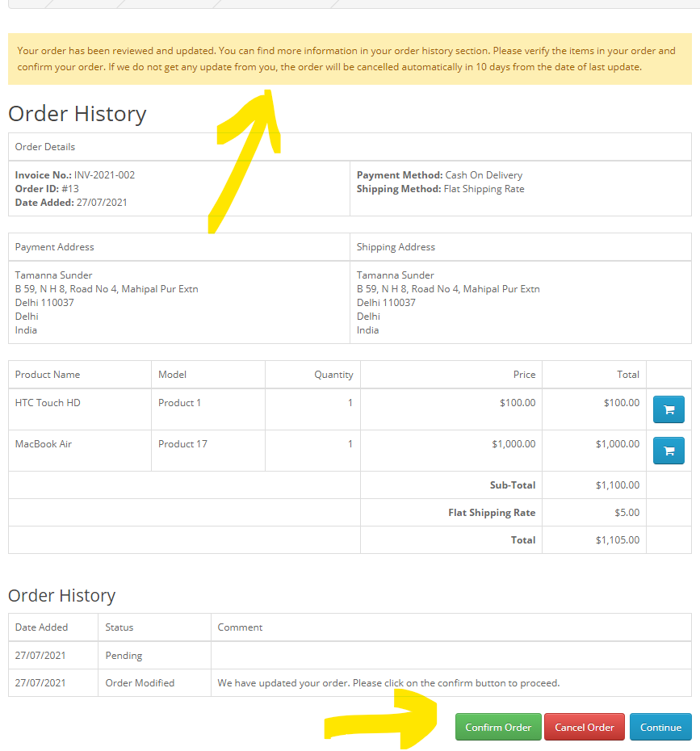The image size is (700, 751).
Task: Click the yellow order updated alert message
Action: pos(350,59)
